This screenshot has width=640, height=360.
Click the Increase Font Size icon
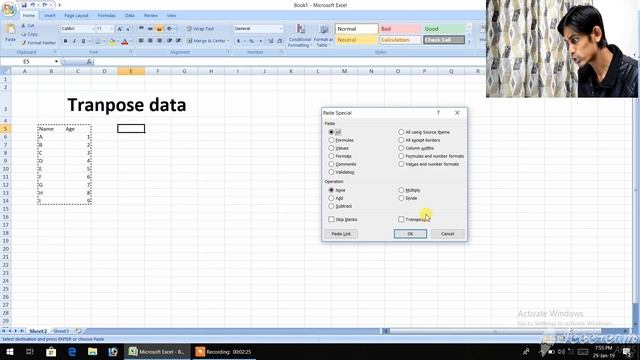coord(120,29)
